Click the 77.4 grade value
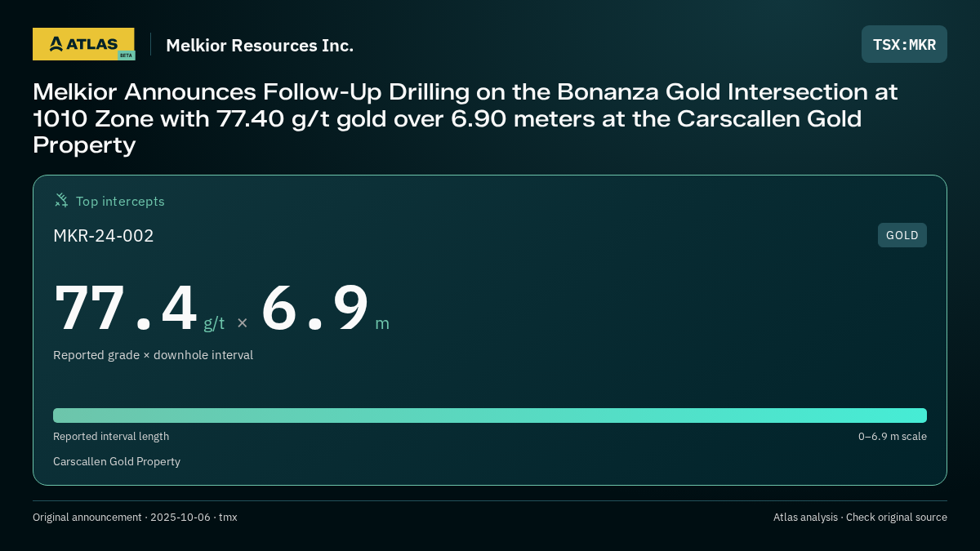Screen dimensions: 980x551 point(126,308)
